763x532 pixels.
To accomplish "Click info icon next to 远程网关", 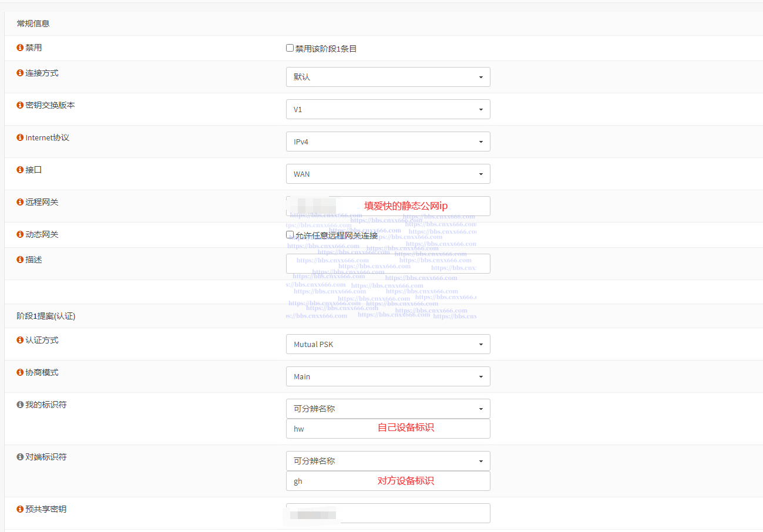I will [x=20, y=203].
